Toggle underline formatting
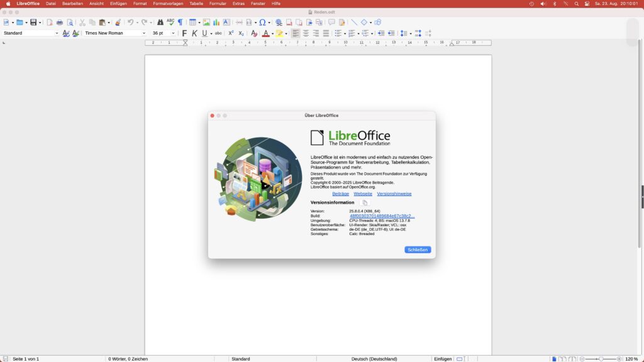This screenshot has width=644, height=362. 205,33
